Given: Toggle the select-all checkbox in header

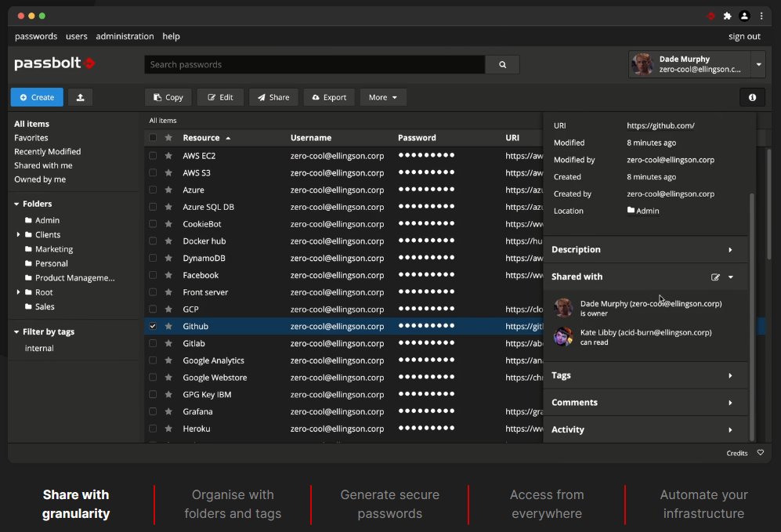Looking at the screenshot, I should (x=153, y=137).
